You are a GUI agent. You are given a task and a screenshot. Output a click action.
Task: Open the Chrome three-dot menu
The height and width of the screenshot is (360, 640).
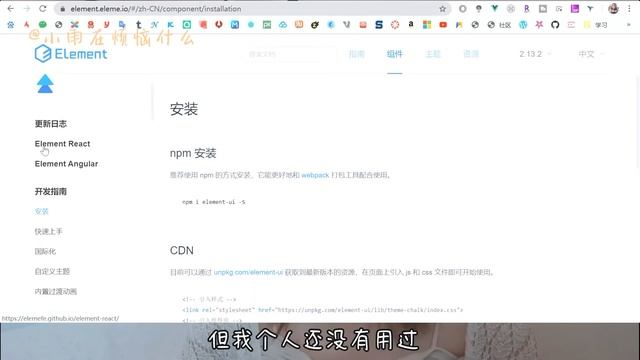(629, 9)
